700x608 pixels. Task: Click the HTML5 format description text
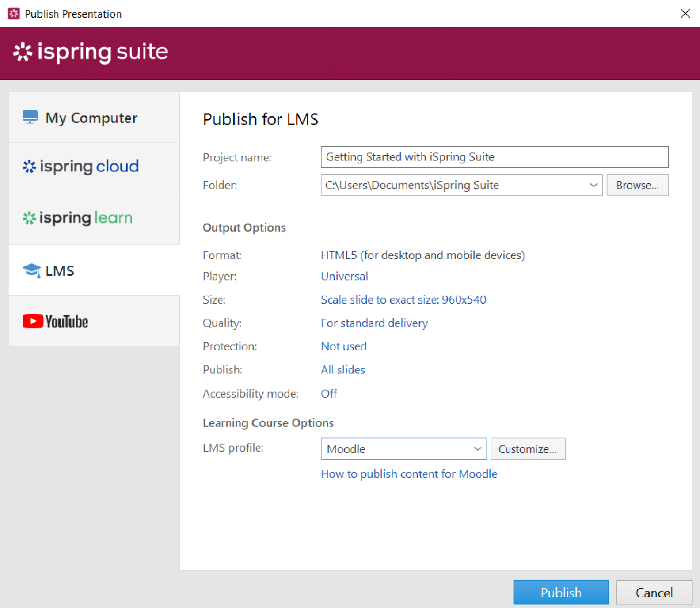[422, 255]
